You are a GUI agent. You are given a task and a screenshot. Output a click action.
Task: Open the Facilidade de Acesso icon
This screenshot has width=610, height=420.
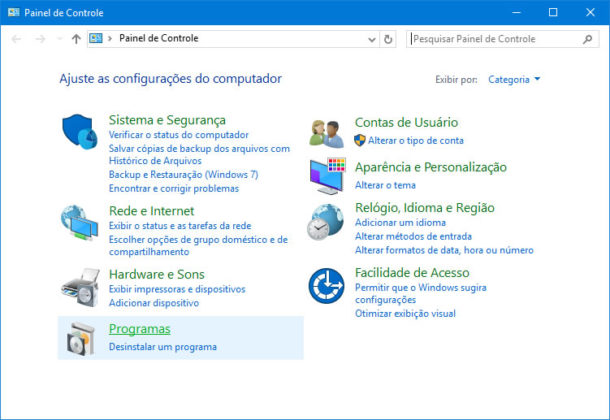326,286
